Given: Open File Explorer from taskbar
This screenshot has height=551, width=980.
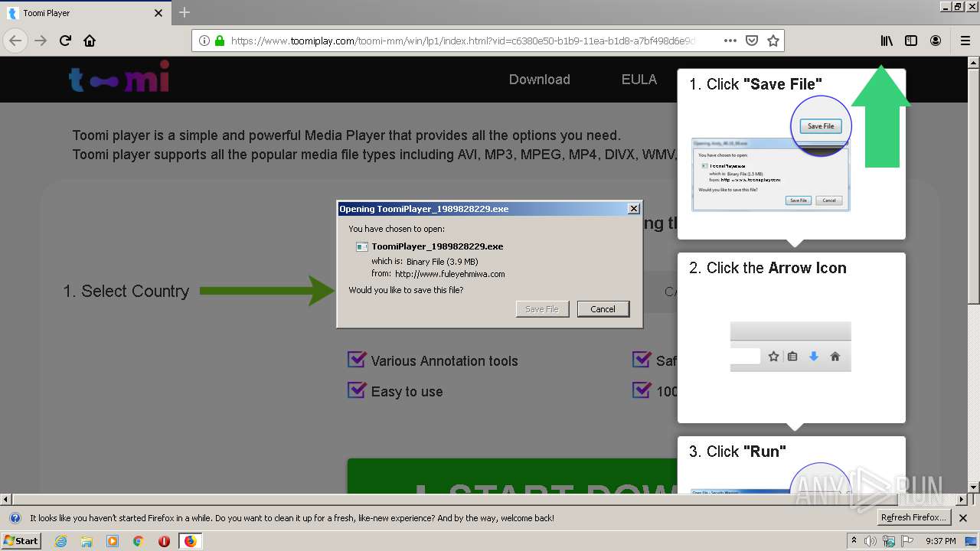Looking at the screenshot, I should coord(87,541).
